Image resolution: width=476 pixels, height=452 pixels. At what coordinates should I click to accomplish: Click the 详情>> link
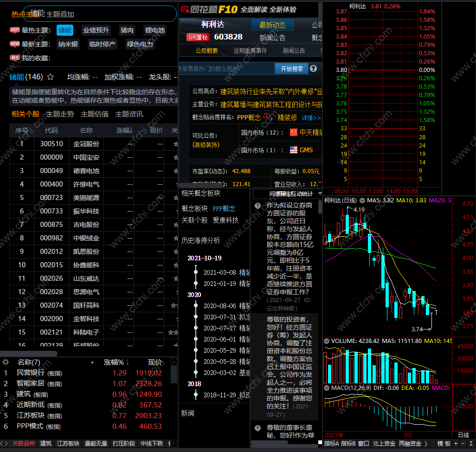pyautogui.click(x=311, y=118)
